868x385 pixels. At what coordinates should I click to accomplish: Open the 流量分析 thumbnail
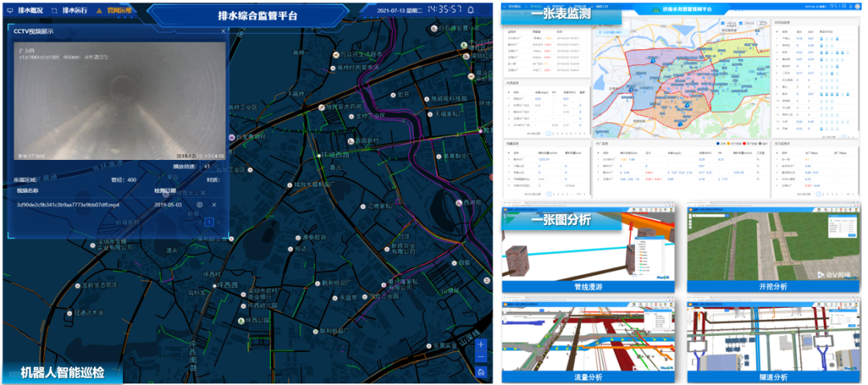[588, 341]
